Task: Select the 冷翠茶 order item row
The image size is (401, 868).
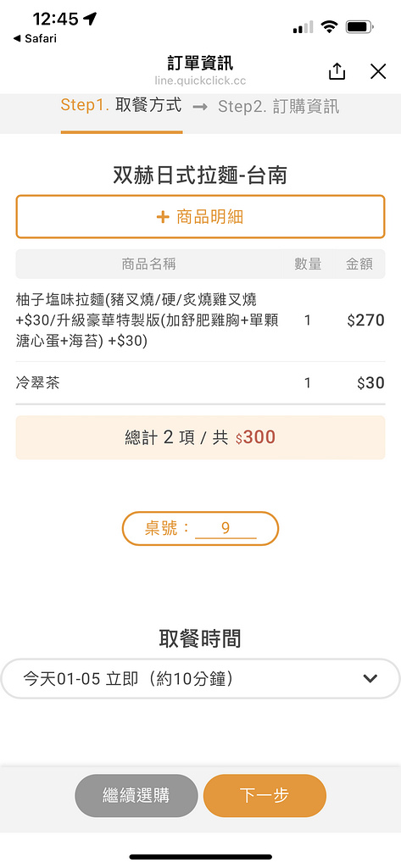Action: click(x=200, y=383)
